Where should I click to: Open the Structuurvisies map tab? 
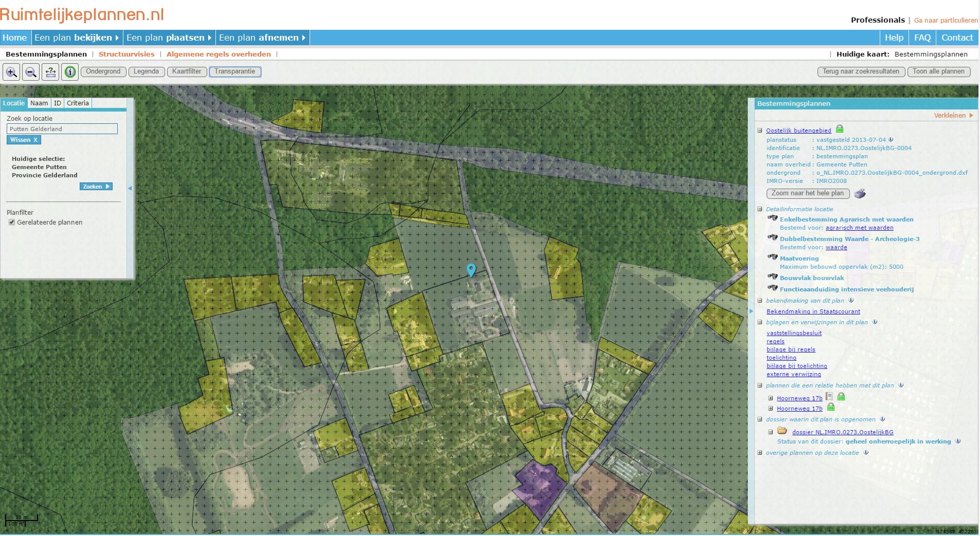click(126, 54)
